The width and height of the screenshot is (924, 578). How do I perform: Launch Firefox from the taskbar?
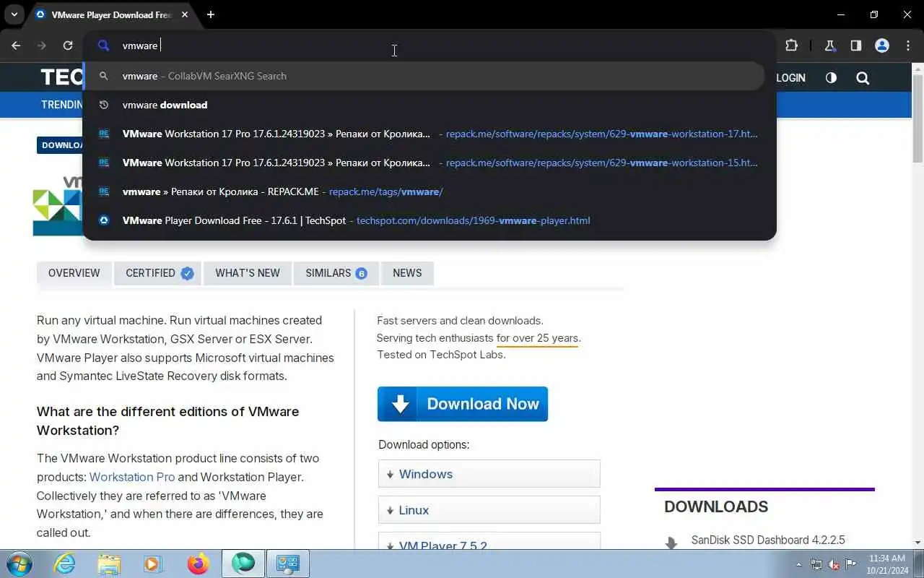[x=198, y=564]
